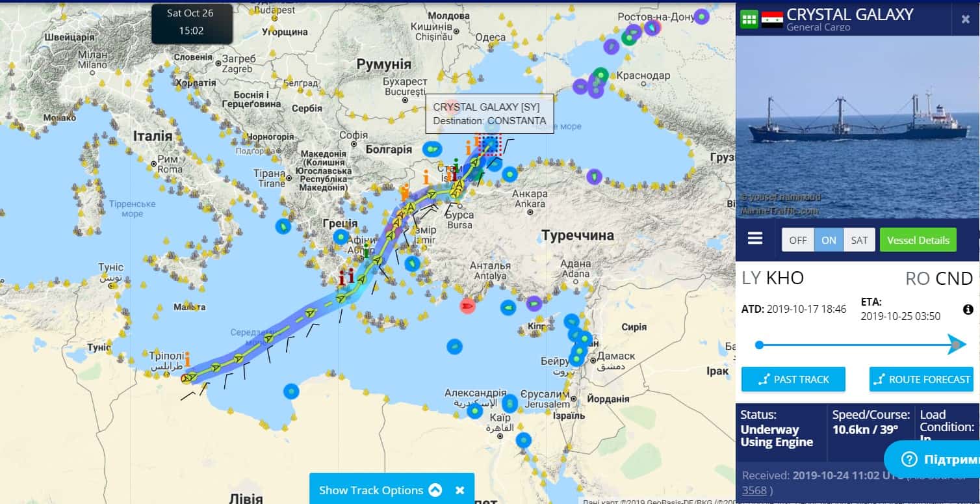Viewport: 980px width, 504px height.
Task: Click the purple vessel cluster near Krasnodar
Action: 595,85
